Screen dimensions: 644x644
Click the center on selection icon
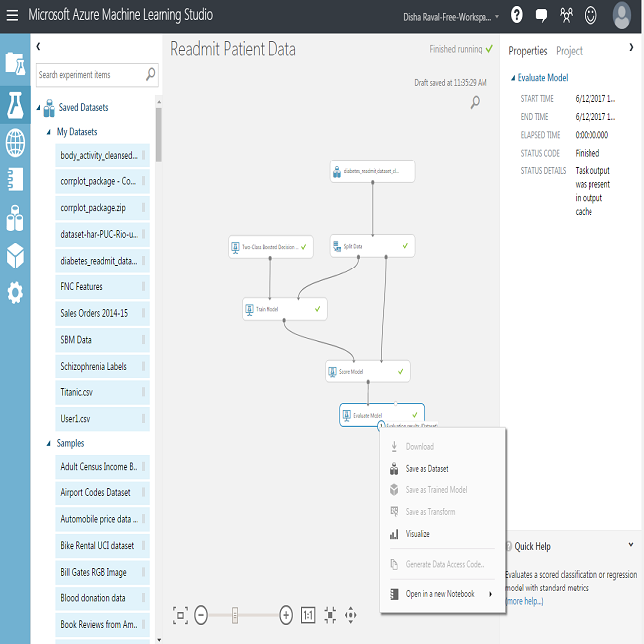(x=330, y=615)
